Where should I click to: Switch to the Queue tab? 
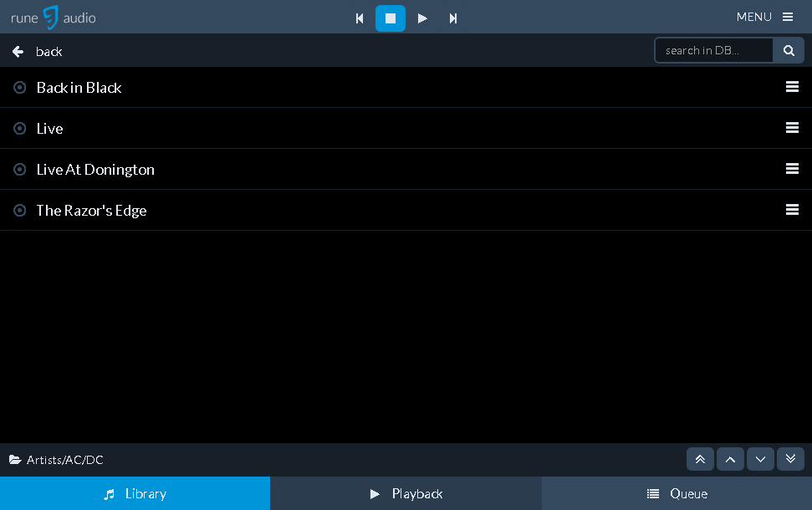click(x=677, y=493)
